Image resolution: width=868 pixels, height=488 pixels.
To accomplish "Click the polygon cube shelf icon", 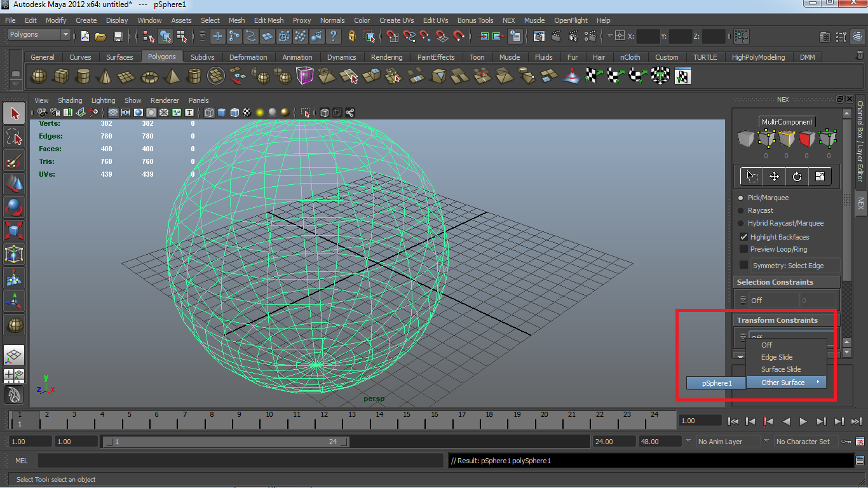I will pyautogui.click(x=61, y=77).
